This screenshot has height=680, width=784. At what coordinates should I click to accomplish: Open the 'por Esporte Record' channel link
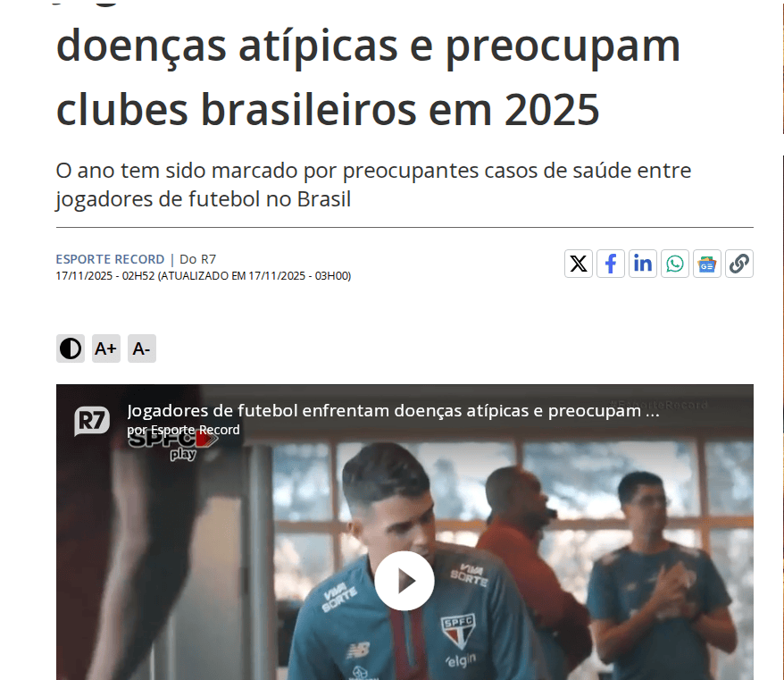pos(183,430)
